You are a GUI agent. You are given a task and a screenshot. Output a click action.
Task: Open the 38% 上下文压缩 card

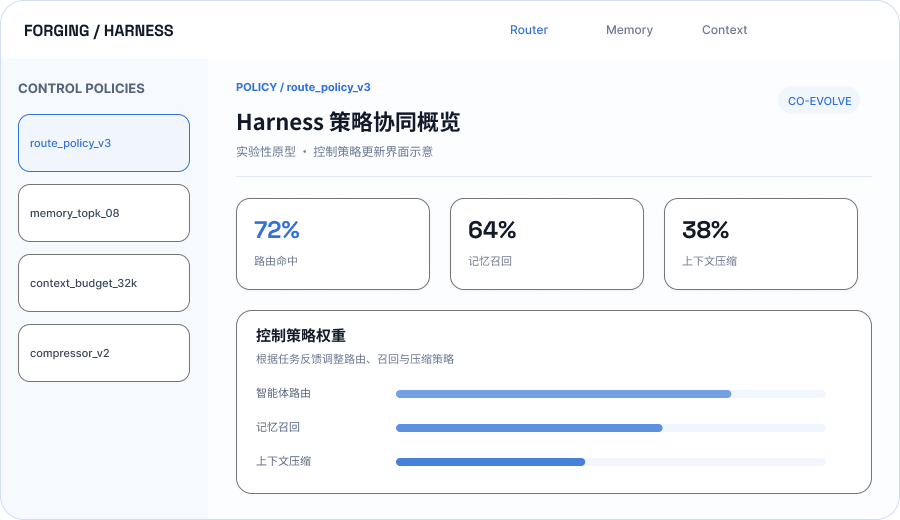click(x=761, y=244)
